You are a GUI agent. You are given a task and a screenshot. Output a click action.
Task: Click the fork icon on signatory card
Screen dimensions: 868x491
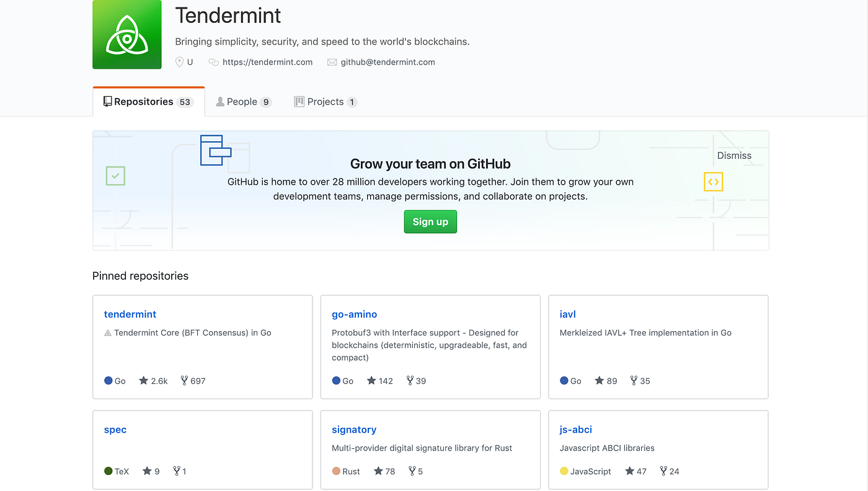(412, 471)
